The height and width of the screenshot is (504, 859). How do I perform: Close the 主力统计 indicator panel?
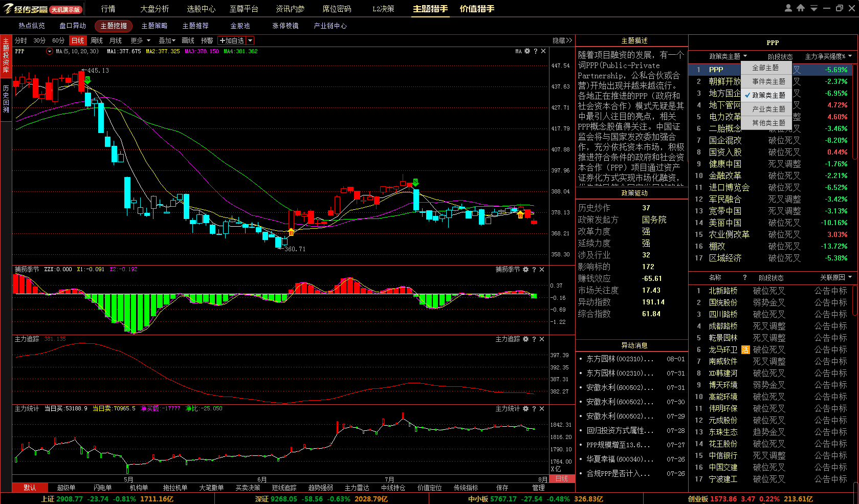tap(542, 408)
